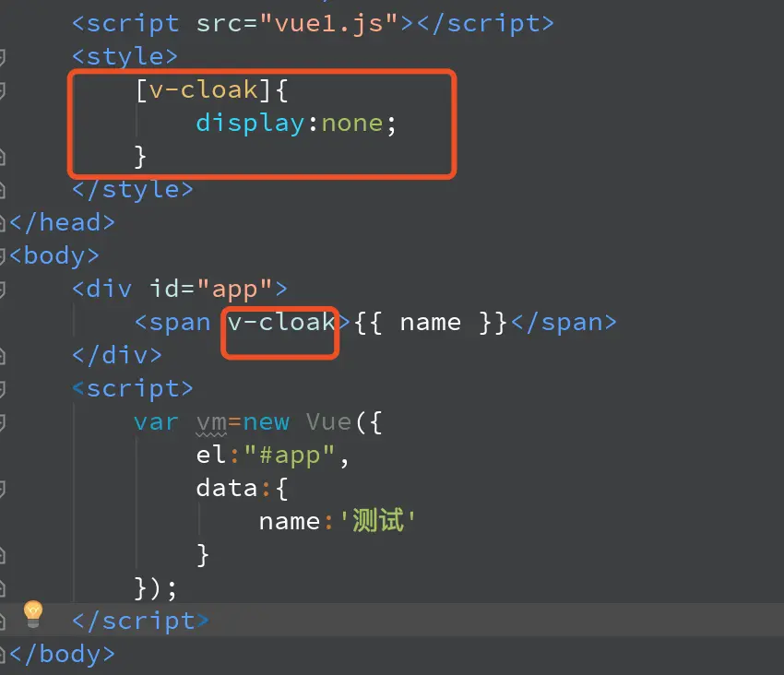This screenshot has width=784, height=675.
Task: Click the </head> closing tag
Action: point(62,222)
